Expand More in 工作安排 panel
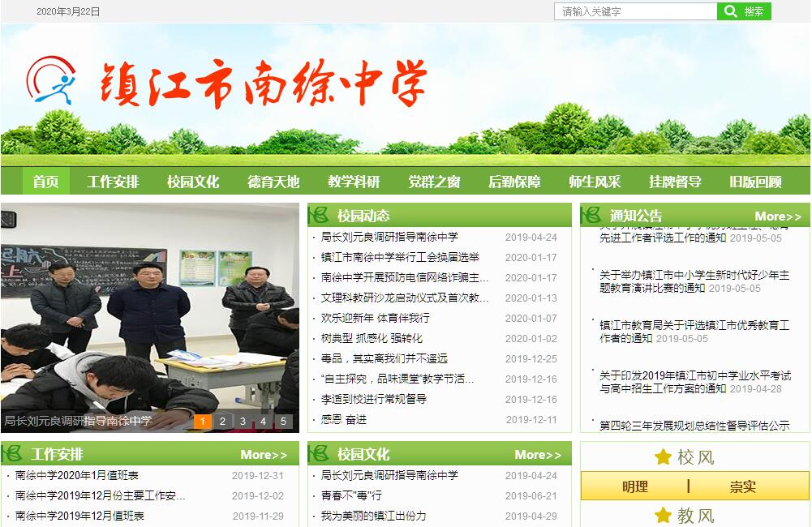This screenshot has height=527, width=812. [x=264, y=455]
